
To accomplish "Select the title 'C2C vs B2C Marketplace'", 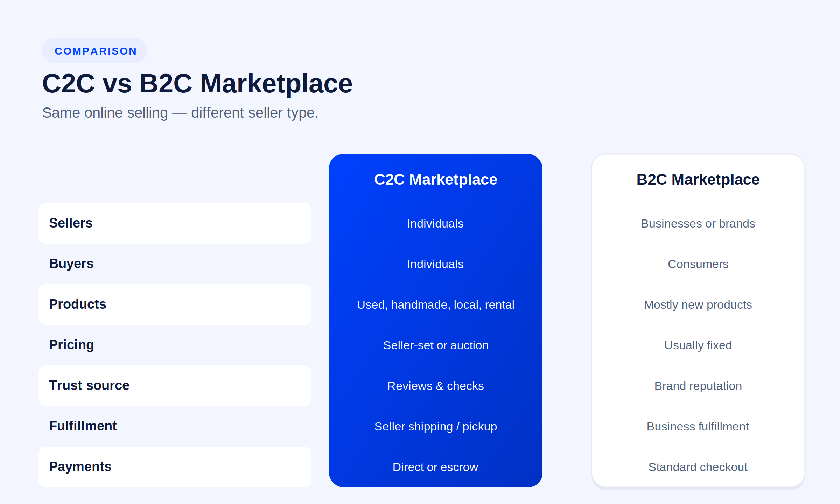I will coord(197,84).
